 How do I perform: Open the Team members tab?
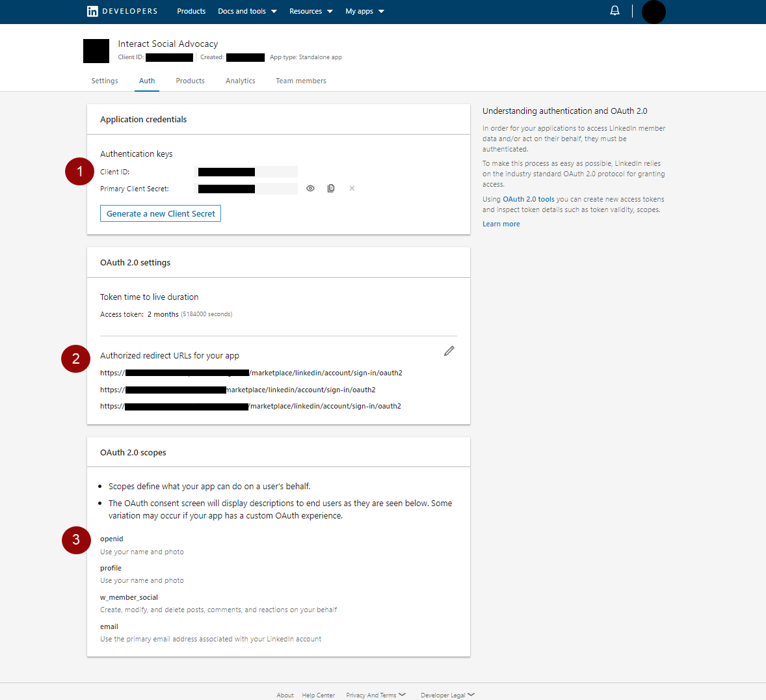301,81
